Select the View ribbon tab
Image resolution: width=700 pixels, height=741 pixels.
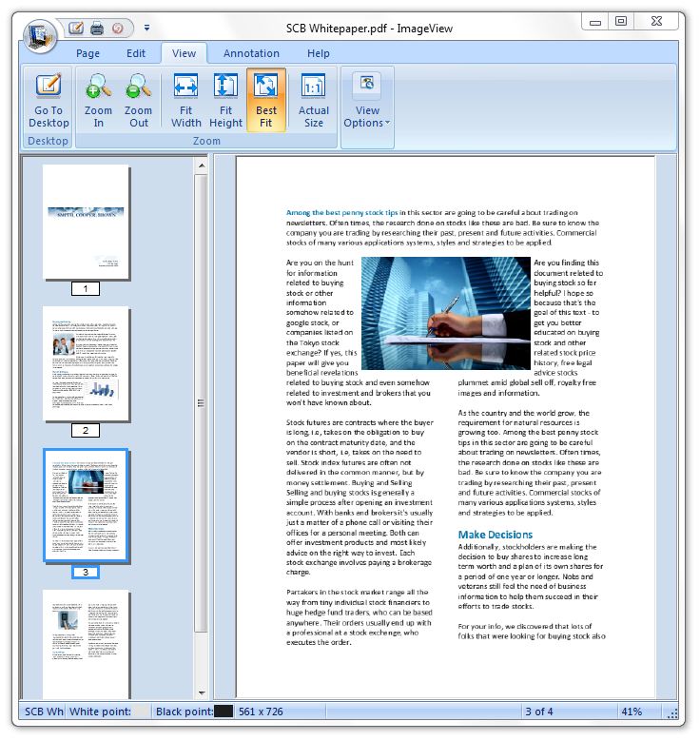(x=184, y=53)
